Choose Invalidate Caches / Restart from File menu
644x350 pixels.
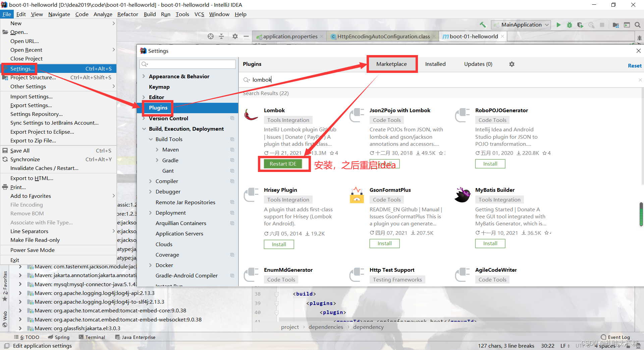58,168
